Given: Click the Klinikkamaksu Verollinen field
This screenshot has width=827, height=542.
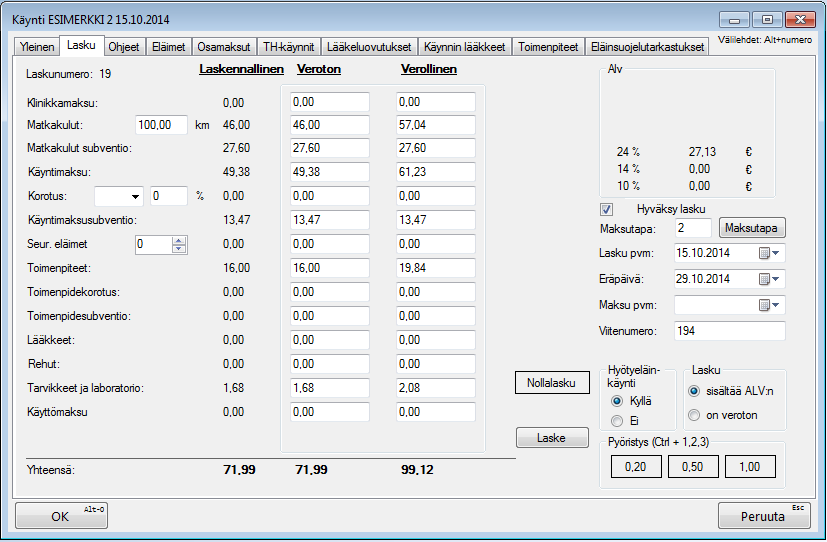Looking at the screenshot, I should (436, 102).
